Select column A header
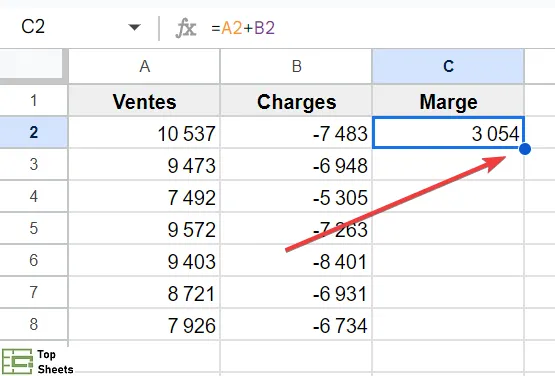The image size is (555, 376). [144, 66]
